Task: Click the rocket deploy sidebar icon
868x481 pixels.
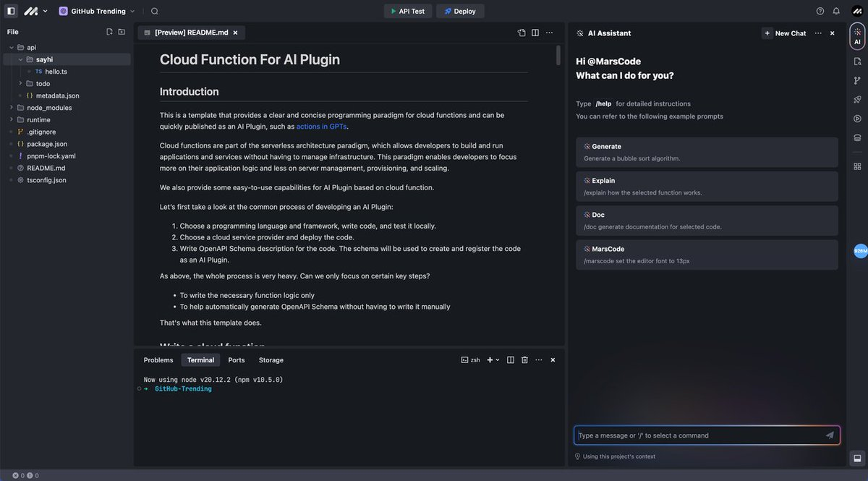Action: pyautogui.click(x=857, y=99)
